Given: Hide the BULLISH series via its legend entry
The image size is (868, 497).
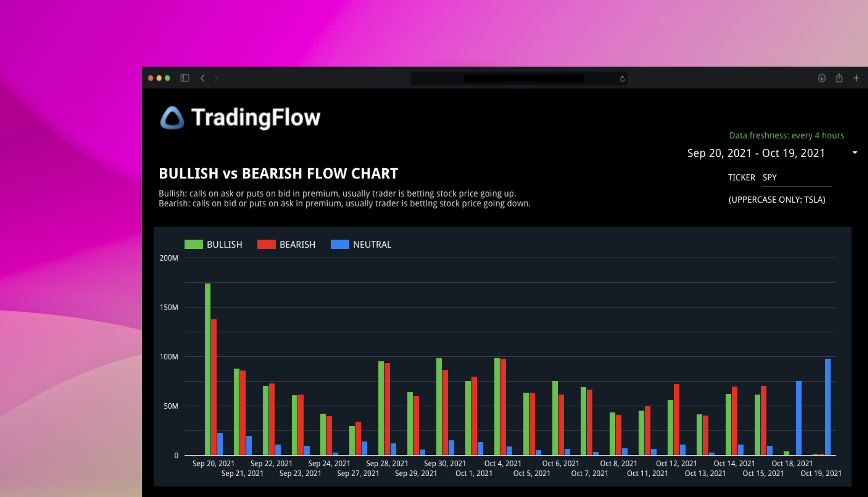Looking at the screenshot, I should click(x=225, y=244).
